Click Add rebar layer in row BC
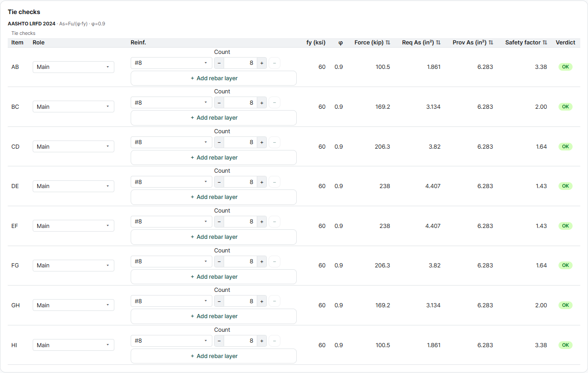Screen dimensions: 588x373 (x=214, y=118)
